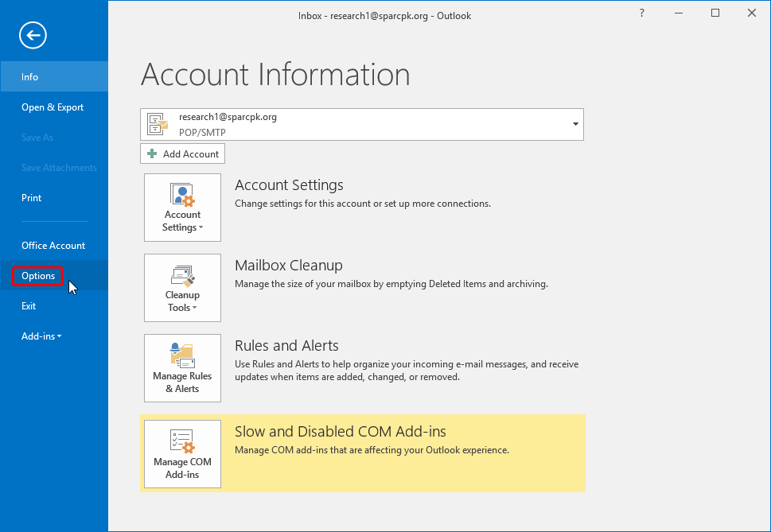Click the Manage Rules & Alerts icon
This screenshot has height=532, width=771.
click(182, 368)
